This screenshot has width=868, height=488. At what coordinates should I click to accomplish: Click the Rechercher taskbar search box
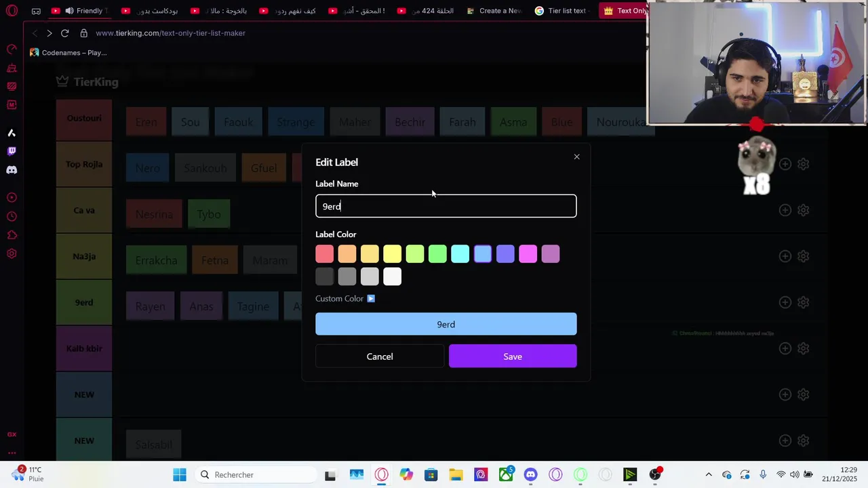(x=256, y=475)
